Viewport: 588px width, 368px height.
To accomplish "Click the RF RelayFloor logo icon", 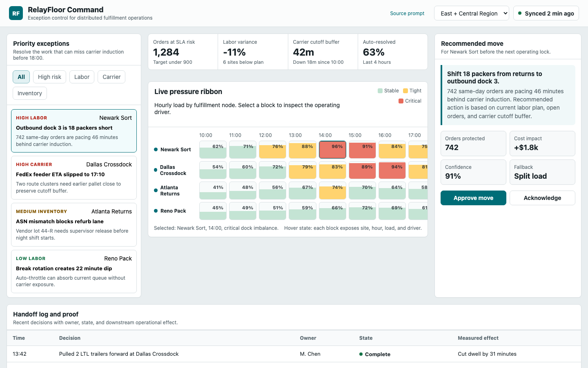I will (x=16, y=13).
